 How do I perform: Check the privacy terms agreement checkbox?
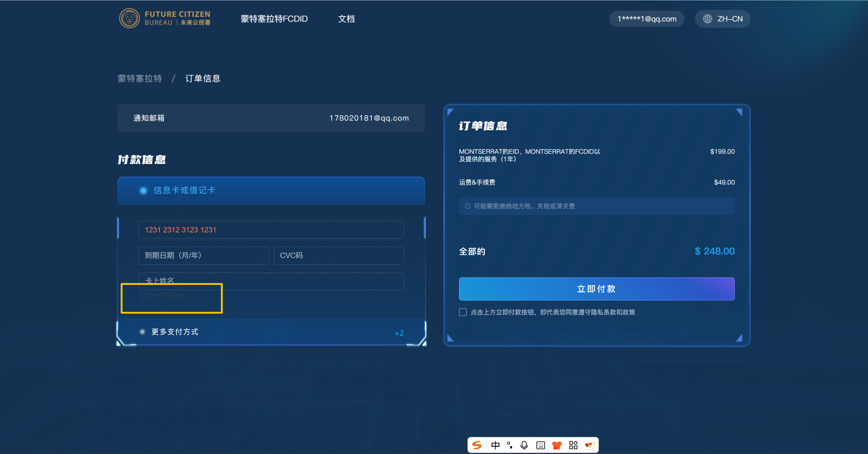click(x=463, y=312)
